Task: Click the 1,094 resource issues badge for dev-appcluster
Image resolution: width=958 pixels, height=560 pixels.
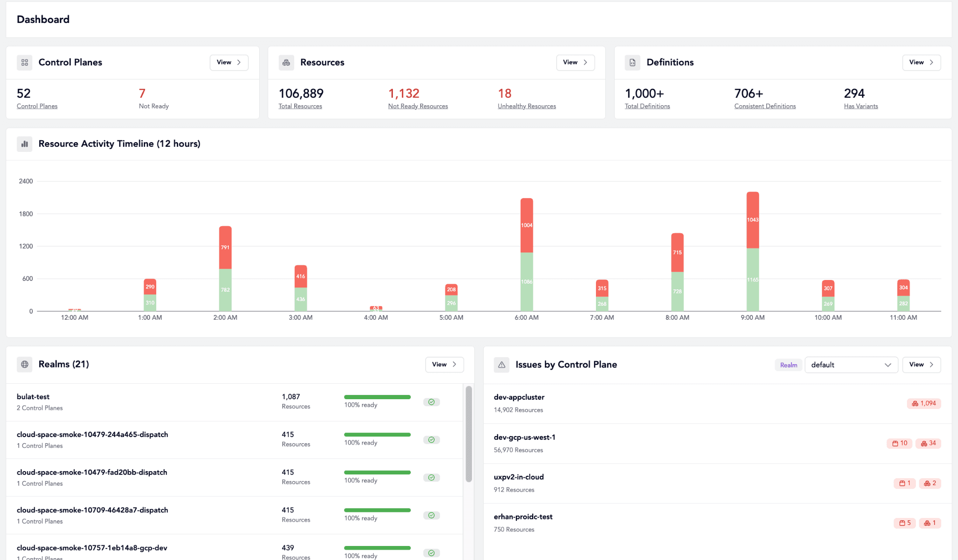Action: click(x=924, y=403)
